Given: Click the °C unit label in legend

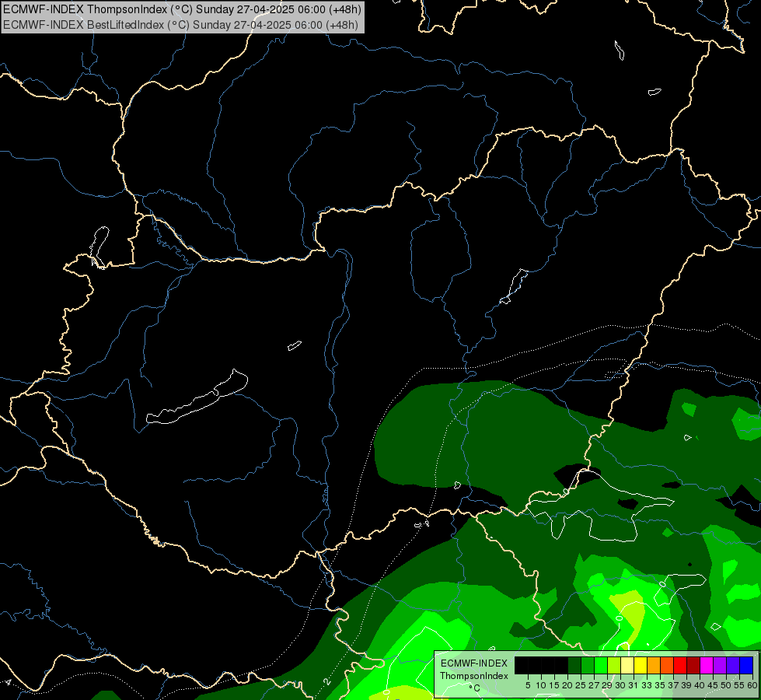Looking at the screenshot, I should [x=475, y=688].
